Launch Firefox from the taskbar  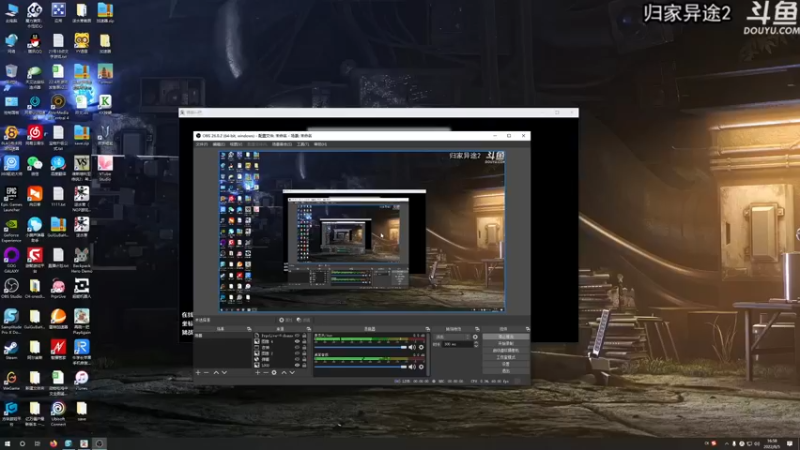[53, 443]
